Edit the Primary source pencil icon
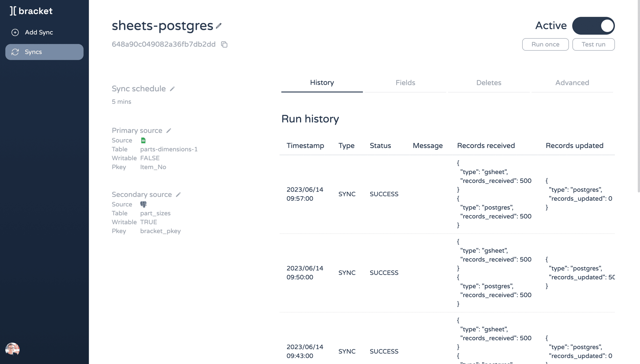The image size is (640, 364). 169,131
